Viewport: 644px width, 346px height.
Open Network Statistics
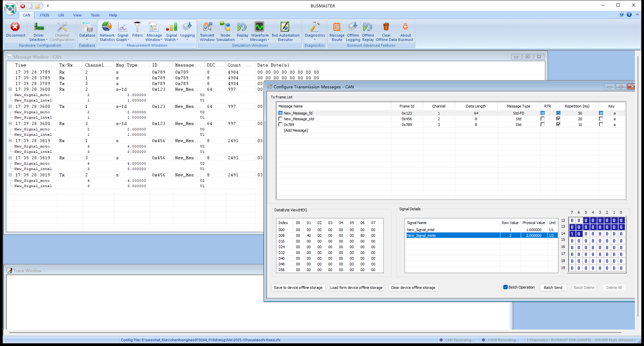[107, 32]
